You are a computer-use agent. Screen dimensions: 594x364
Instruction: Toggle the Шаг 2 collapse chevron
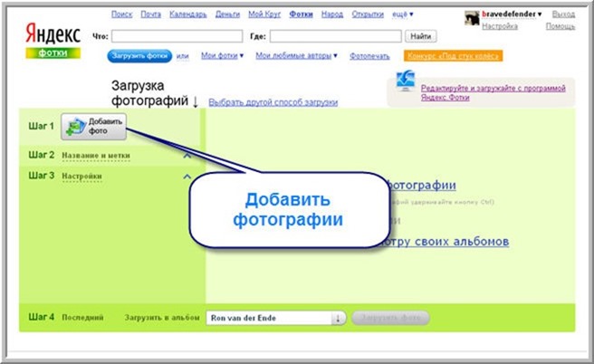pyautogui.click(x=187, y=156)
